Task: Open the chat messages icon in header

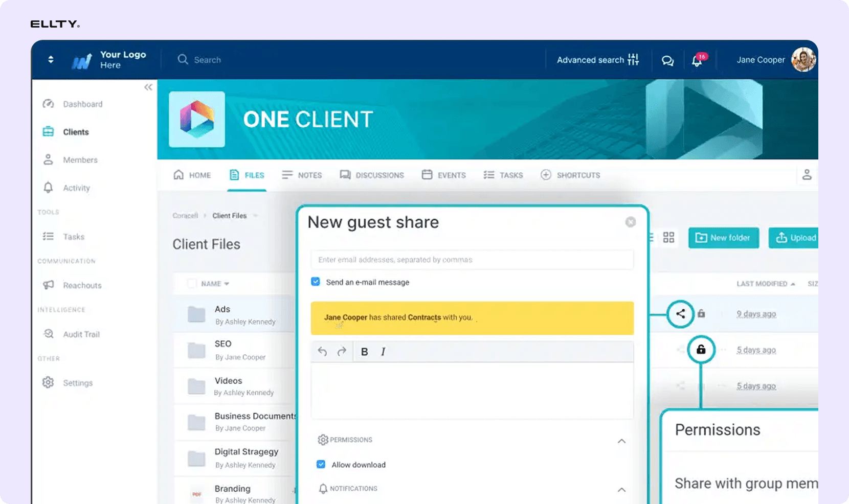Action: click(667, 60)
